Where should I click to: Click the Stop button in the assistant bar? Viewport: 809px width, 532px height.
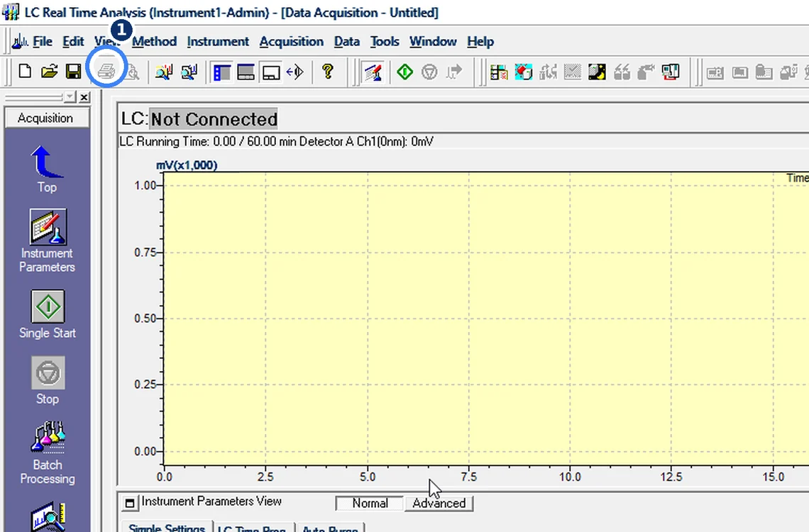(x=48, y=380)
